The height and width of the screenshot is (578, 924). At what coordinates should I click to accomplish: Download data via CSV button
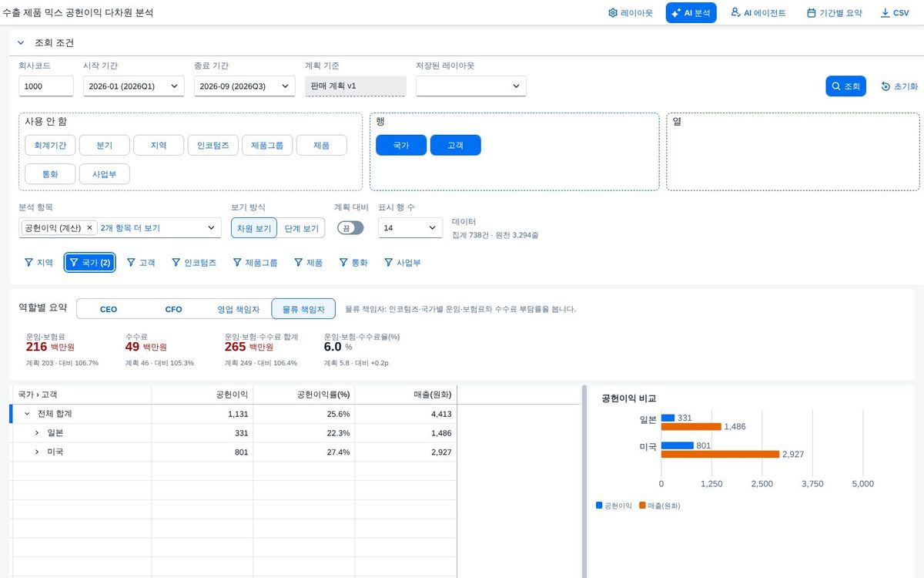pyautogui.click(x=895, y=13)
